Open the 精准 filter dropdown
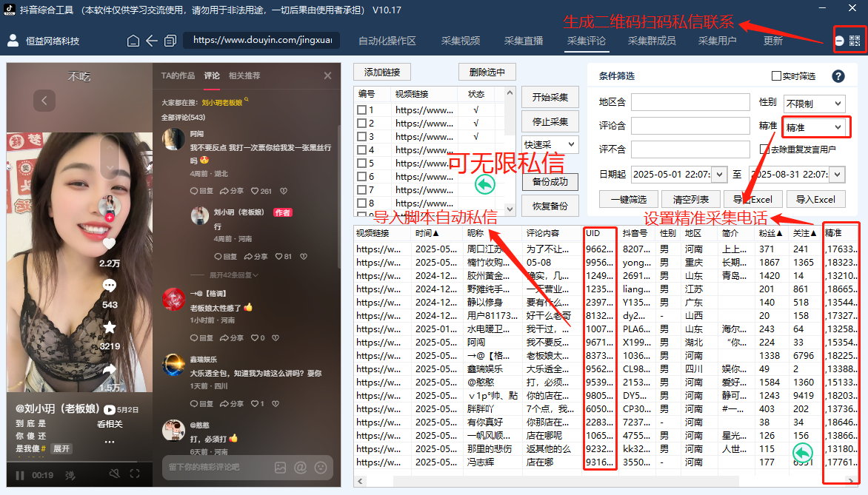This screenshot has height=495, width=868. pyautogui.click(x=815, y=127)
